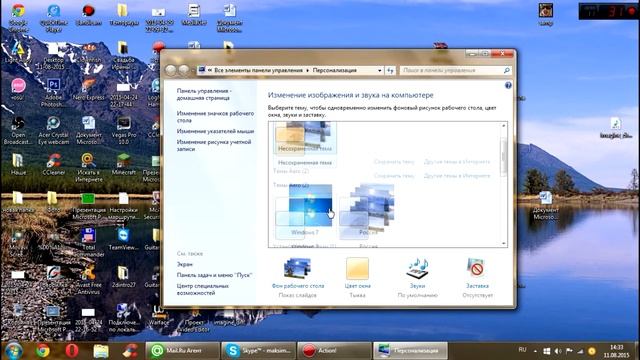Image resolution: width=640 pixels, height=360 pixels.
Task: Click the RU language indicator in tray
Action: 522,350
